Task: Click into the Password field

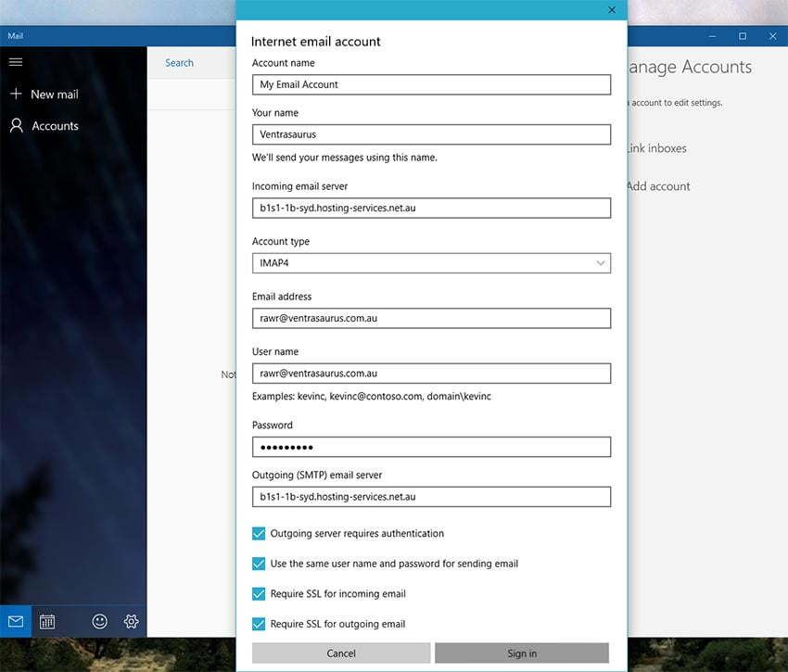Action: [431, 447]
